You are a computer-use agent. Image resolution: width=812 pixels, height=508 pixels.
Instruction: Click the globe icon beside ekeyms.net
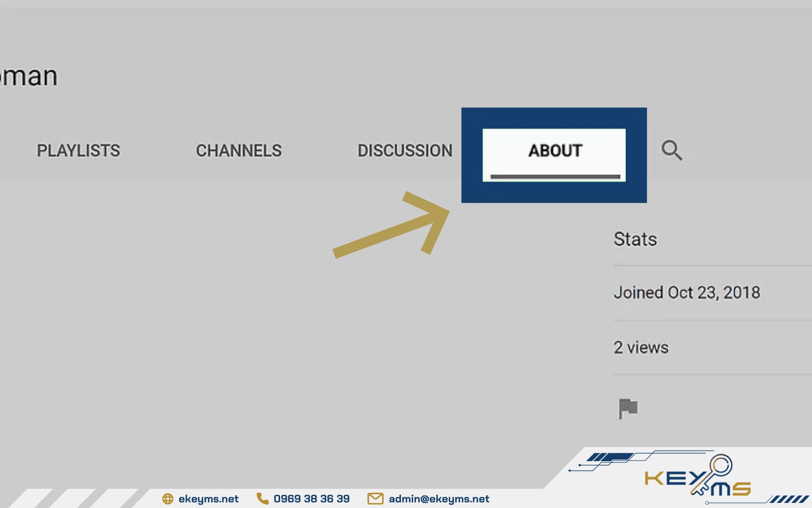point(167,499)
